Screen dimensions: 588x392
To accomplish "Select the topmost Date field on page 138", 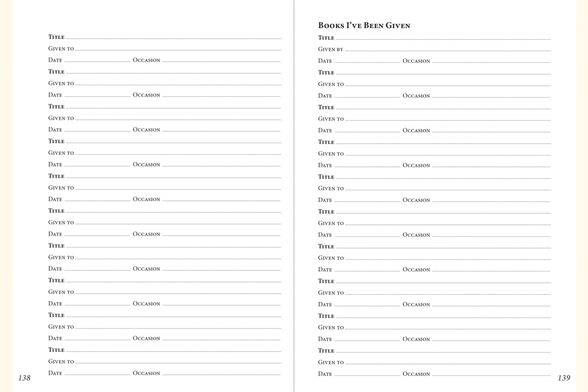I will click(x=97, y=60).
